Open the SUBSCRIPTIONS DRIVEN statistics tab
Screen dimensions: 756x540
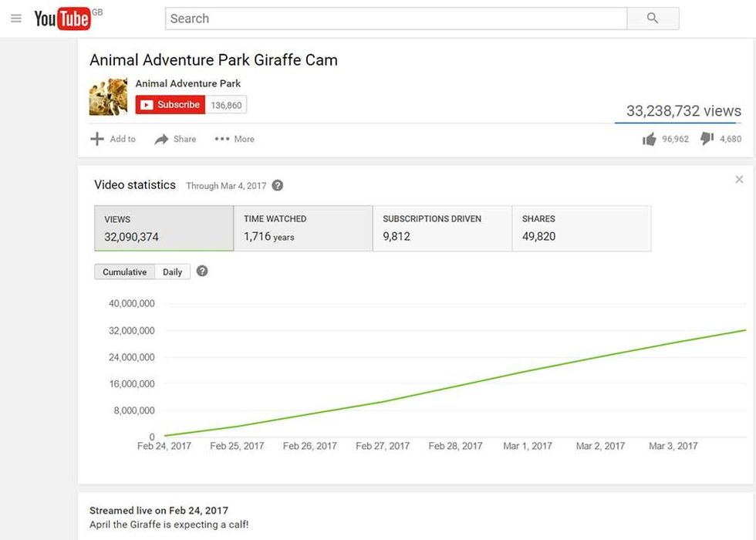click(442, 228)
